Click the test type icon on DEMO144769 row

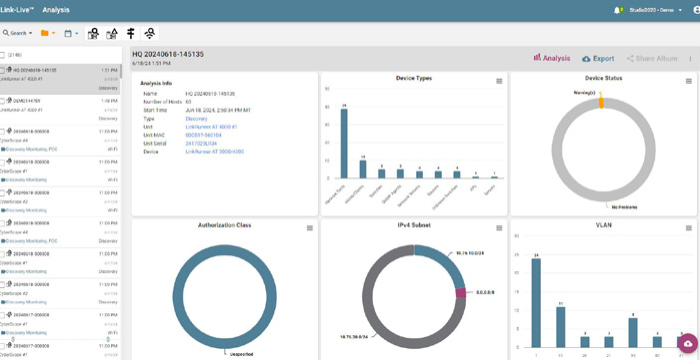[9, 101]
